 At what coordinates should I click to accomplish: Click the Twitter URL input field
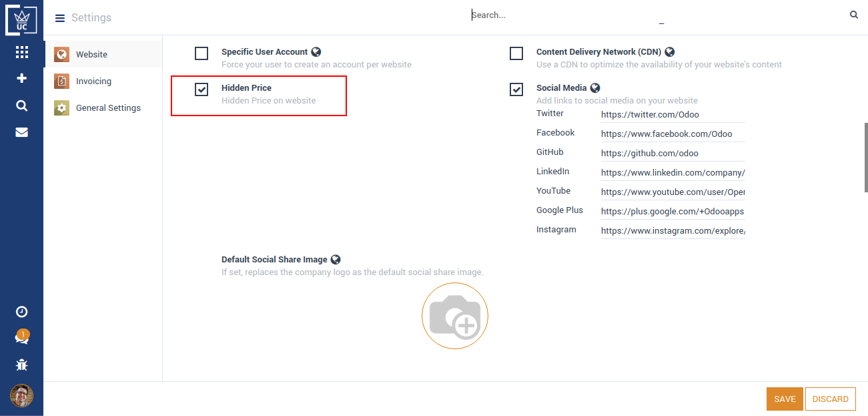pyautogui.click(x=672, y=115)
